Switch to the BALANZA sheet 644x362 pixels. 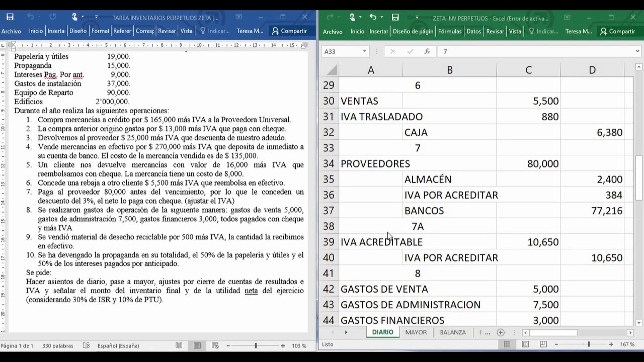pyautogui.click(x=453, y=332)
